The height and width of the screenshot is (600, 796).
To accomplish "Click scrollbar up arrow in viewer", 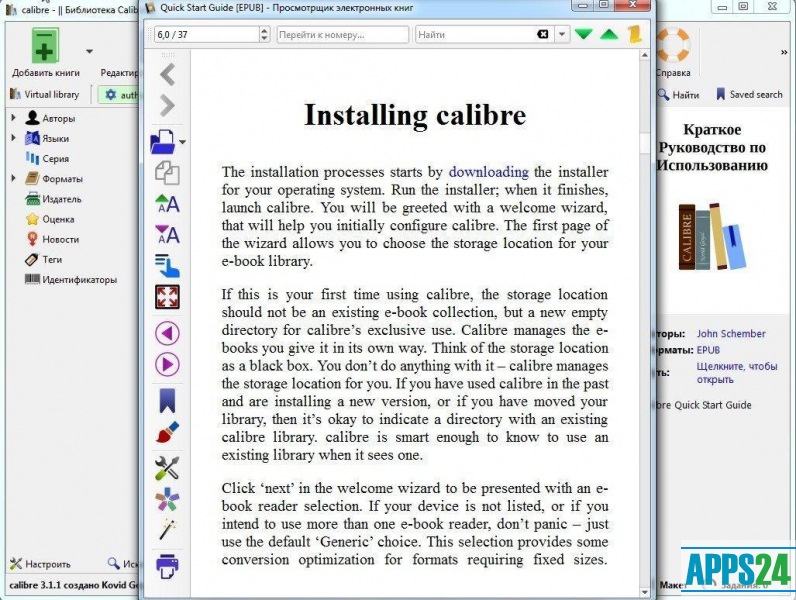I will (644, 55).
